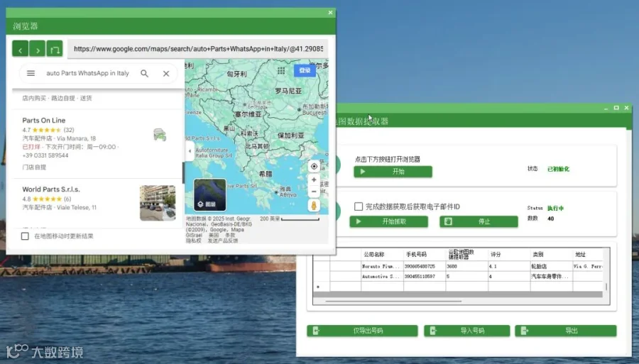Open the Google apps grid icon

281,70
